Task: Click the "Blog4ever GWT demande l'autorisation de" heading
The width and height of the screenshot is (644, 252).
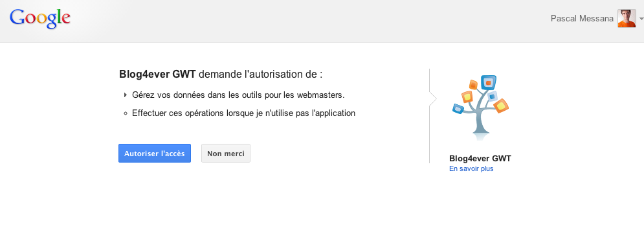Action: pos(221,74)
